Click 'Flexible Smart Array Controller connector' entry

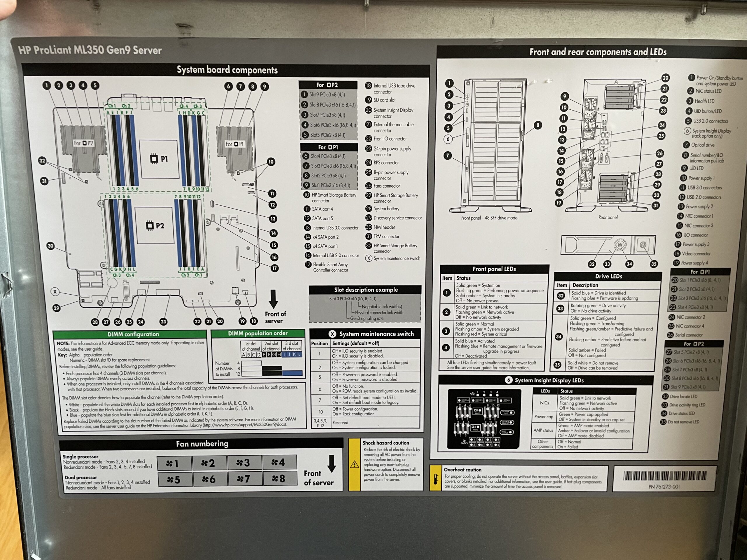[x=331, y=267]
